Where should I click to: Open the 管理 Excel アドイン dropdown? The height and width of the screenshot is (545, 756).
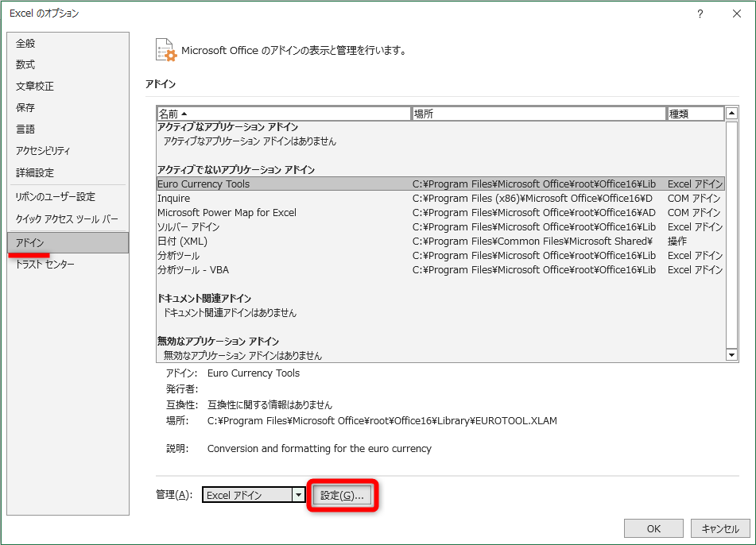point(299,494)
